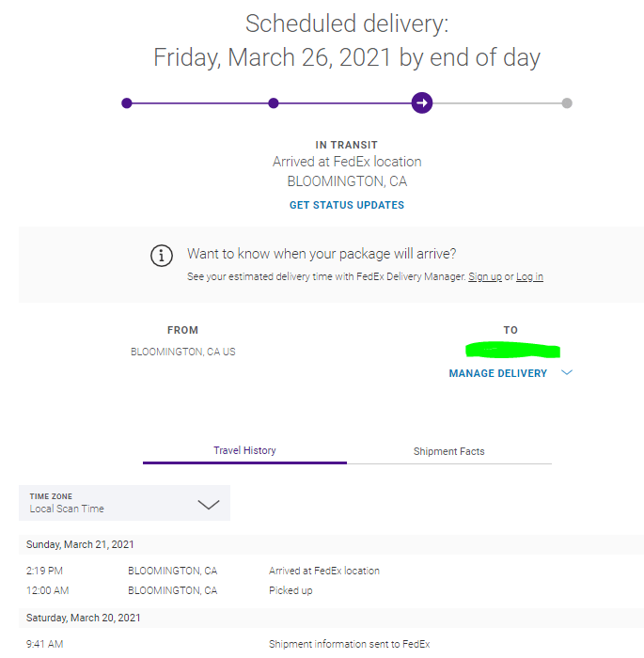Open the Time Zone dropdown arrow
The width and height of the screenshot is (644, 658).
click(209, 504)
